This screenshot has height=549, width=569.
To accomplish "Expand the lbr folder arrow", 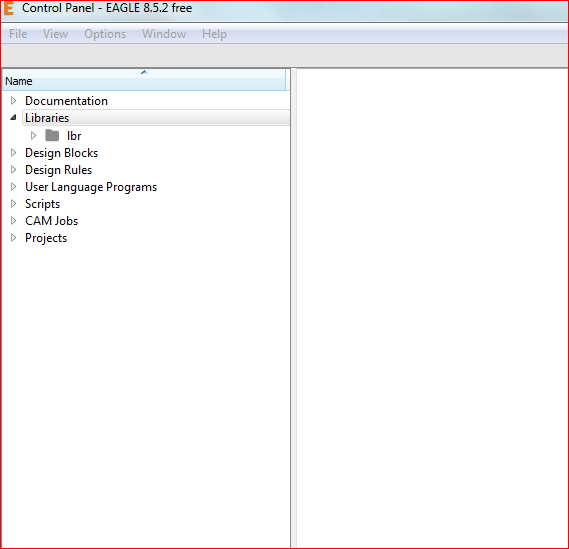I will coord(33,136).
